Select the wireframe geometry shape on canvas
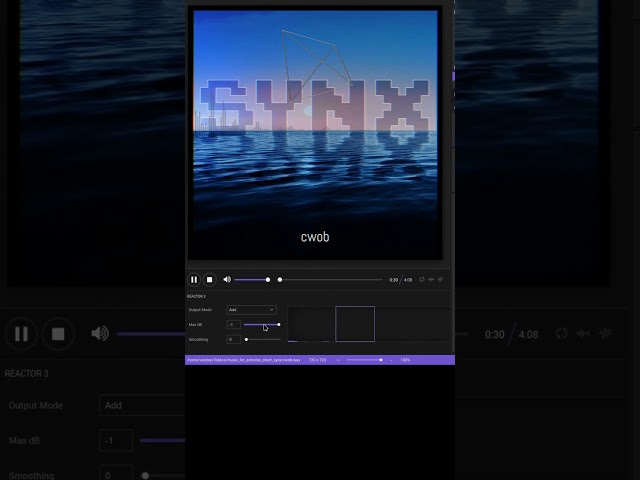The height and width of the screenshot is (480, 640). coord(317,65)
